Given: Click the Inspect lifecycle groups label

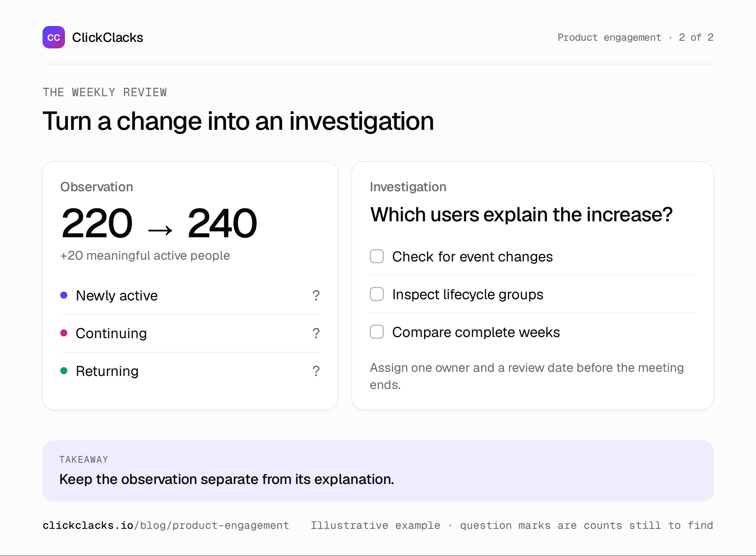Looking at the screenshot, I should point(468,295).
